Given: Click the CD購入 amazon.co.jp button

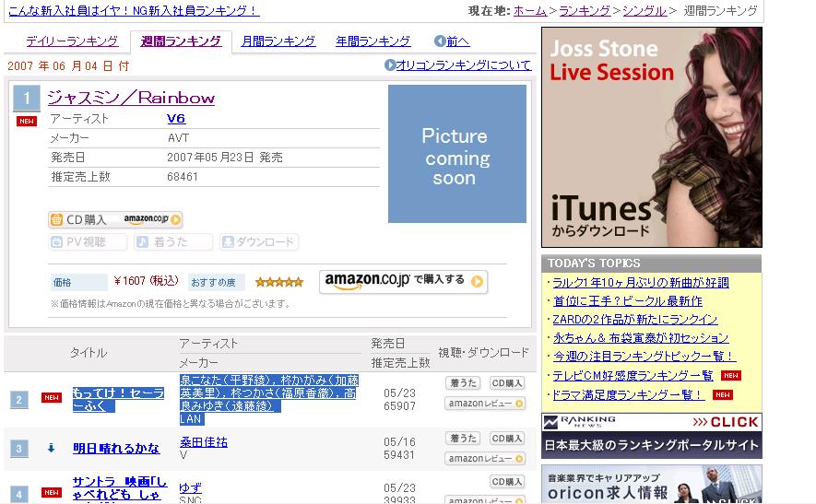Looking at the screenshot, I should pyautogui.click(x=115, y=219).
